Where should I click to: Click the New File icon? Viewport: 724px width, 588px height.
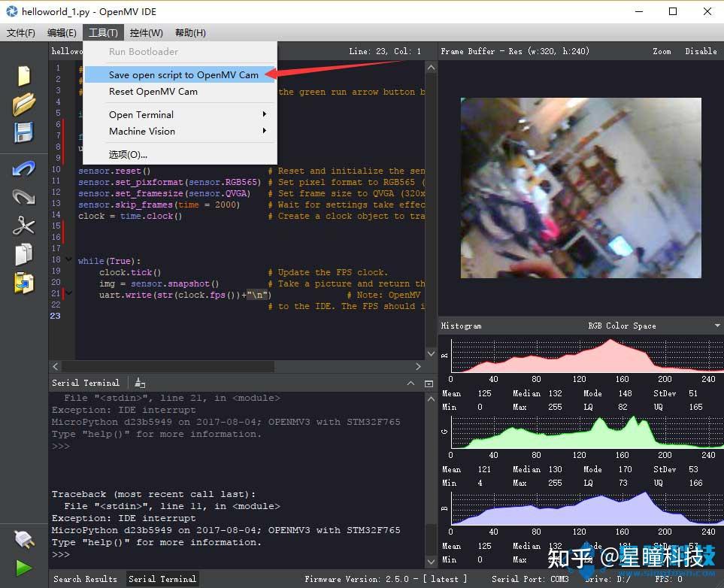point(24,76)
